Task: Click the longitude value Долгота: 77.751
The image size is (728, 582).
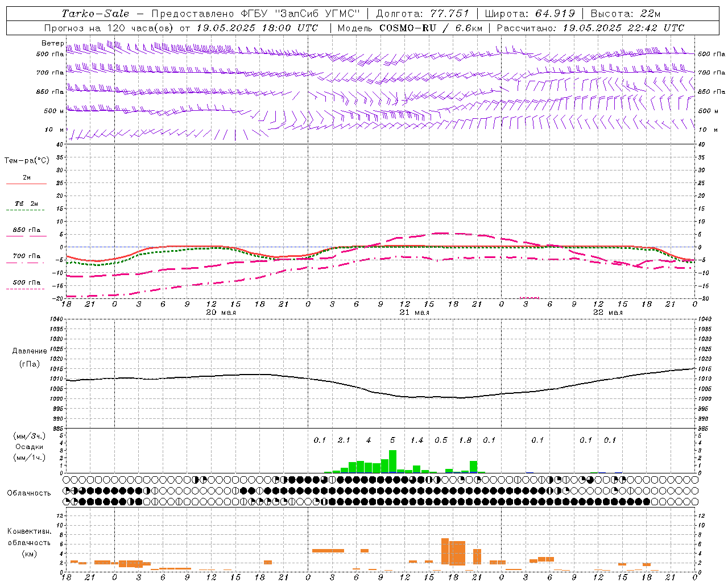Action: [x=423, y=14]
